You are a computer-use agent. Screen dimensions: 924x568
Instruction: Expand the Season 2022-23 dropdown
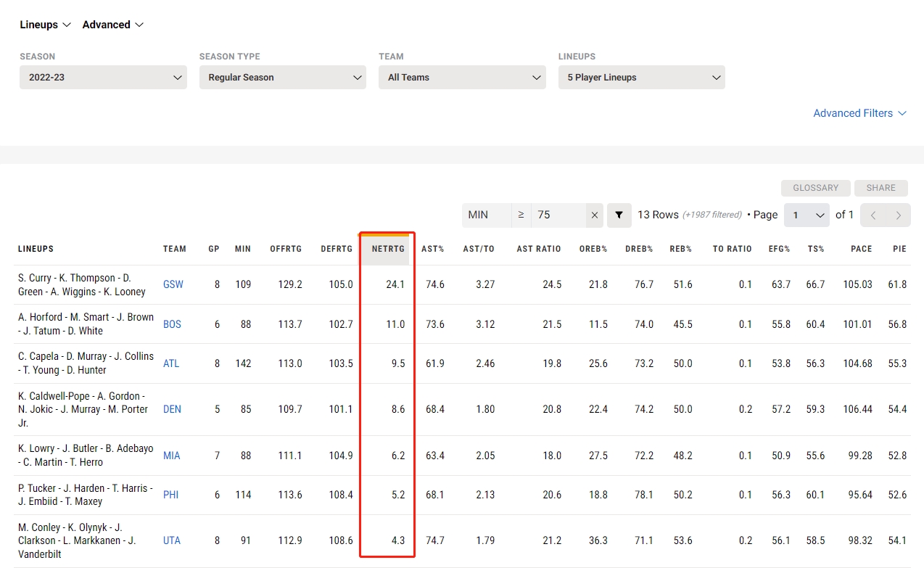coord(103,78)
